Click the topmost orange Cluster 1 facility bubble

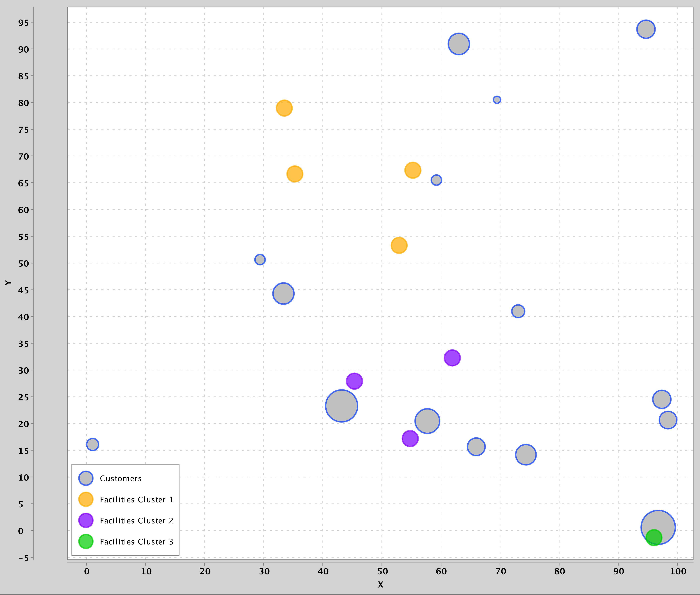pos(284,108)
